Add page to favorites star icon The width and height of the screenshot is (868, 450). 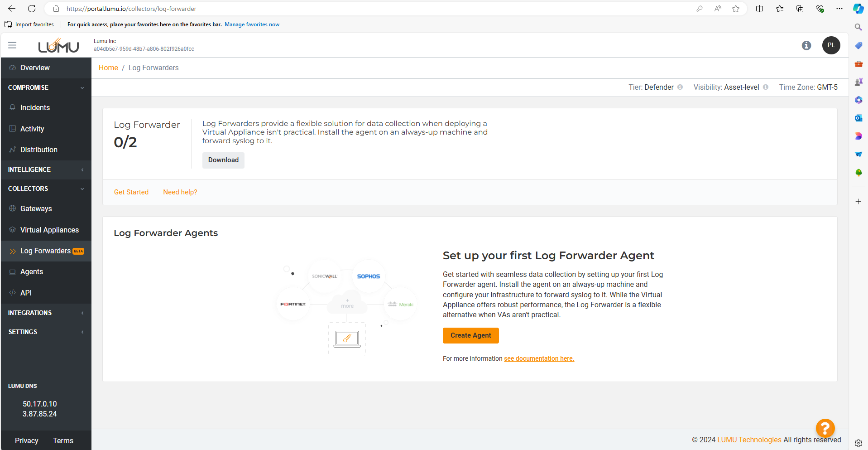click(x=736, y=9)
